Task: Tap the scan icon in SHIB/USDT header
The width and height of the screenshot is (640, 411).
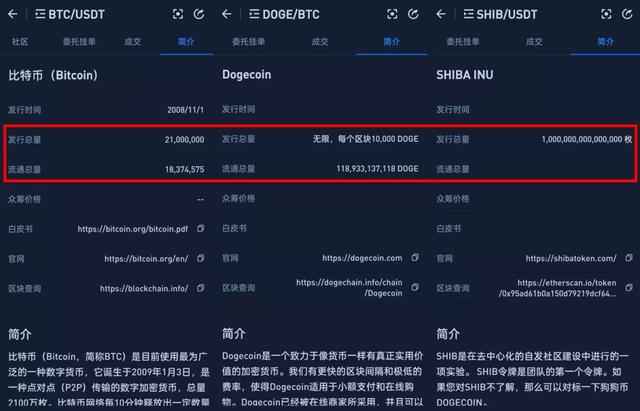Action: (607, 14)
